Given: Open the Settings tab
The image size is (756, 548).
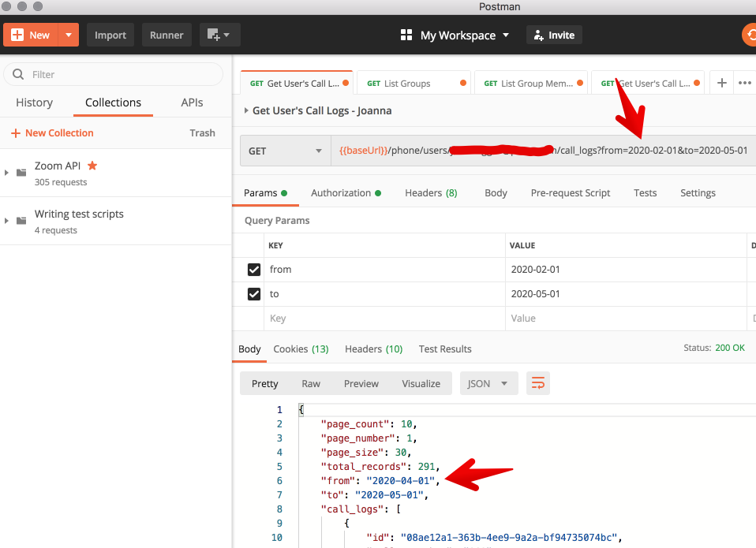Looking at the screenshot, I should coord(698,193).
